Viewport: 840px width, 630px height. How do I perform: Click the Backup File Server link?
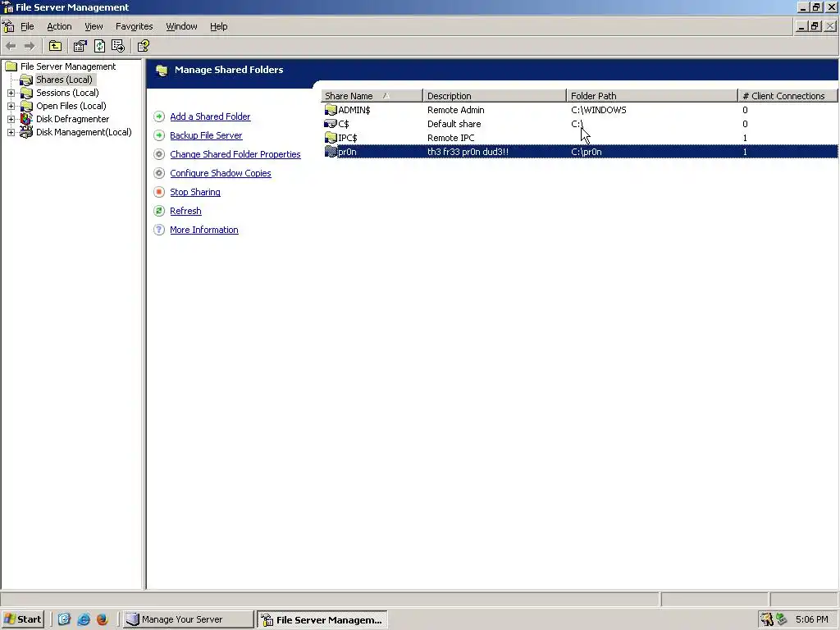click(x=206, y=135)
